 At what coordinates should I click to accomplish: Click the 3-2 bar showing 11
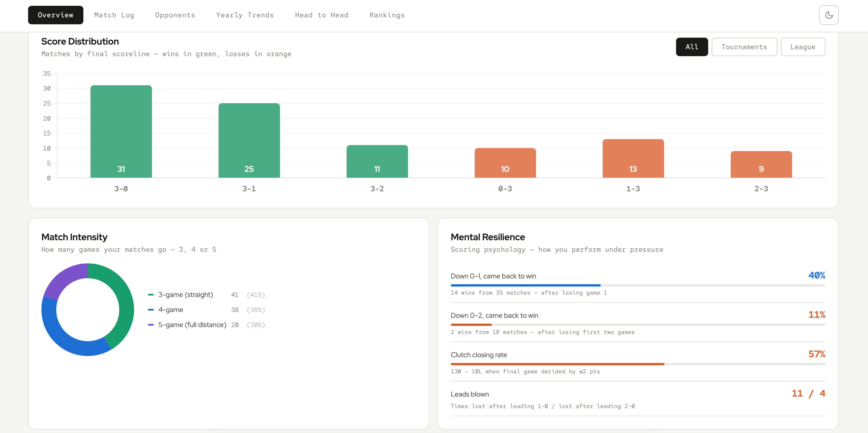pyautogui.click(x=377, y=162)
